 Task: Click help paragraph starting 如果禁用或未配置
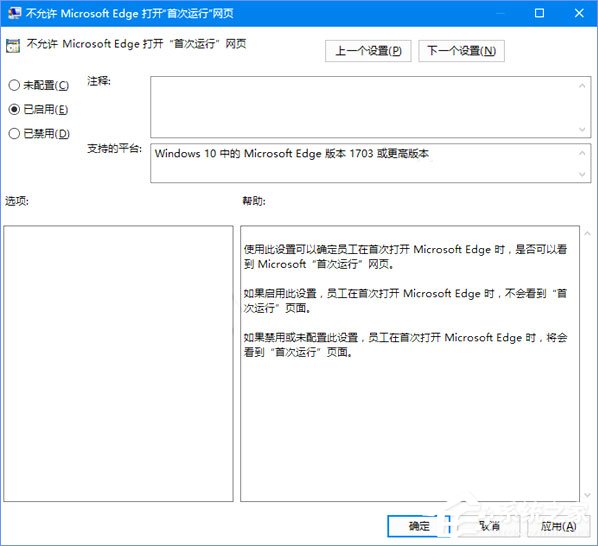point(405,345)
